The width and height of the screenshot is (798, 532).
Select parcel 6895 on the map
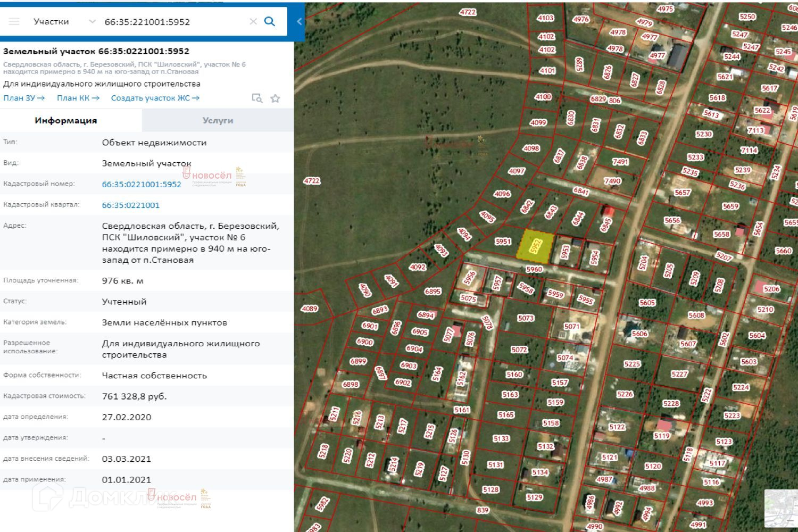click(433, 292)
